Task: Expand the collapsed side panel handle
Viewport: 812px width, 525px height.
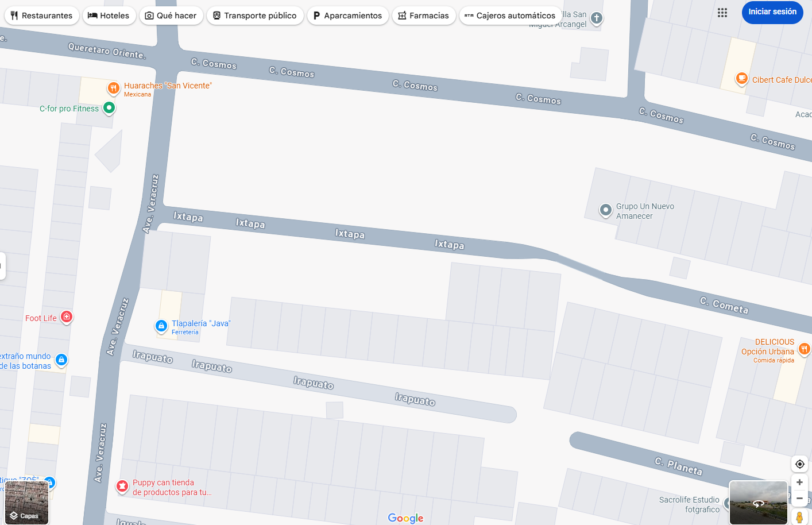Action: pos(2,266)
